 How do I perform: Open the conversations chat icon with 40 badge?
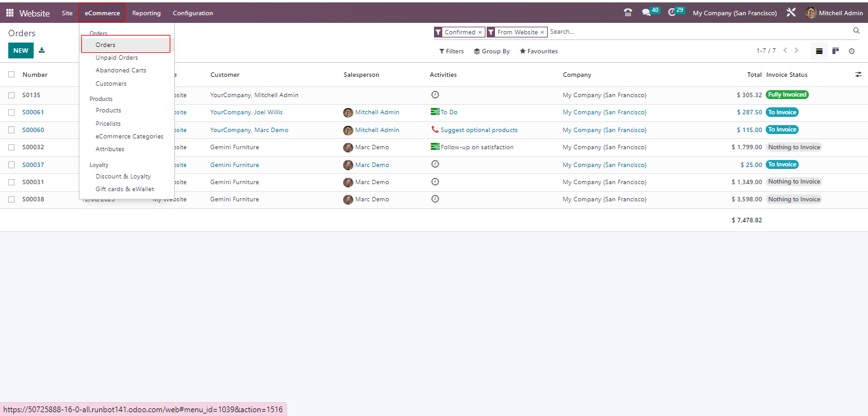coord(647,13)
